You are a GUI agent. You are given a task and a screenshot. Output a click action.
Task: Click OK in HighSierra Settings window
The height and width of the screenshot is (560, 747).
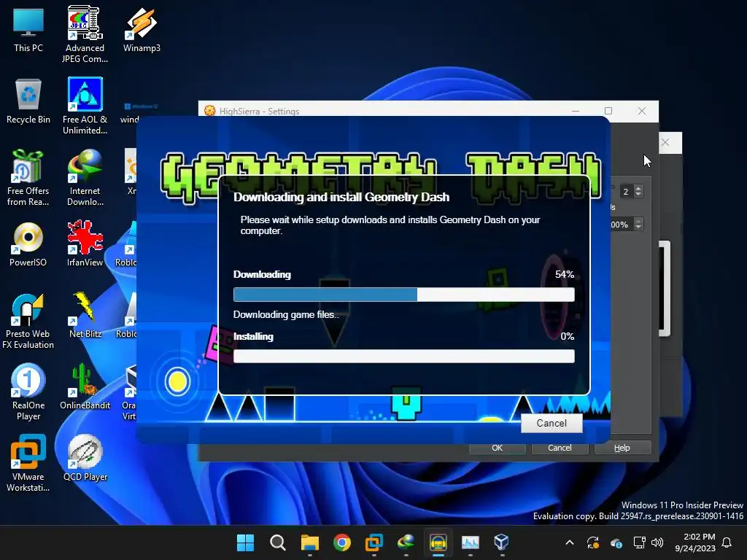coord(498,448)
